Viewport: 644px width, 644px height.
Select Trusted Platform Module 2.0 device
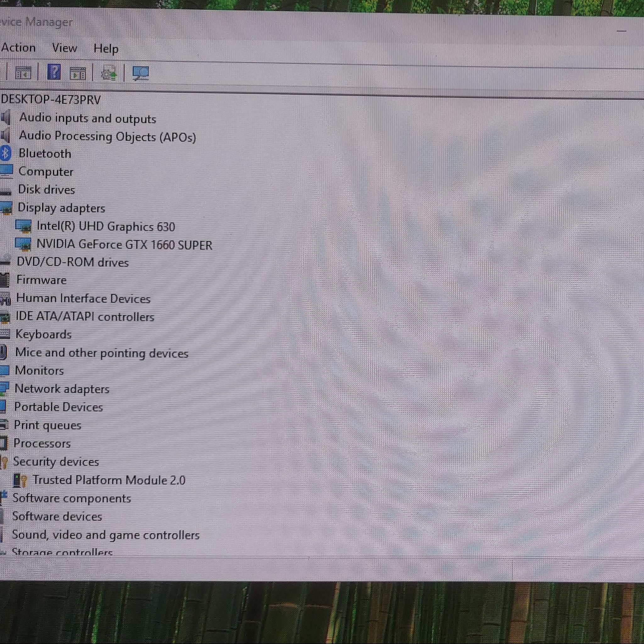click(x=109, y=480)
